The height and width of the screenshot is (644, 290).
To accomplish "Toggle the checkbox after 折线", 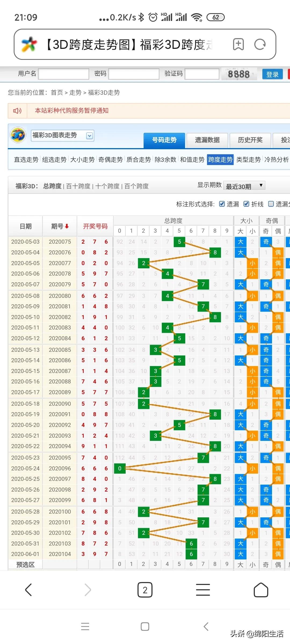I will click(271, 204).
